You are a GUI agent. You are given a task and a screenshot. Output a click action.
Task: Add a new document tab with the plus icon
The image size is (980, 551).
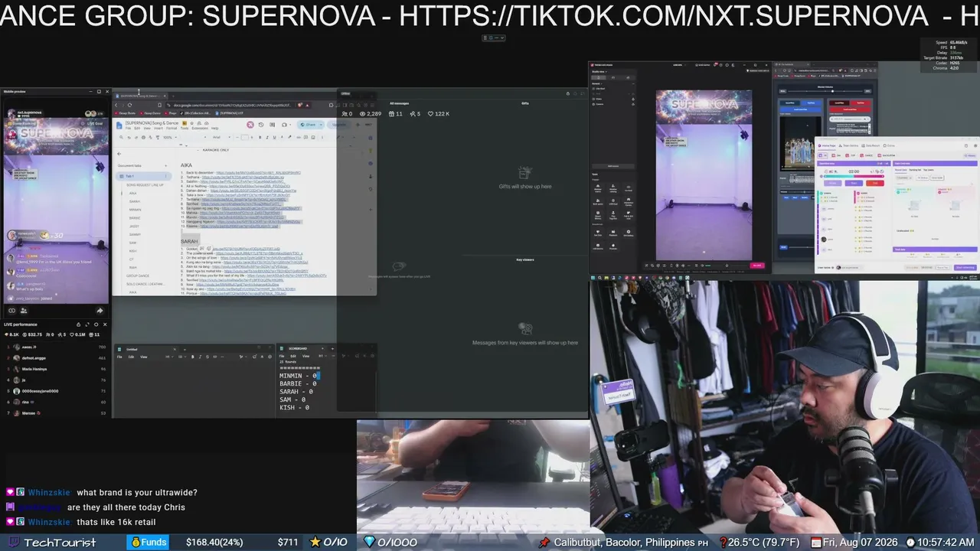click(165, 165)
